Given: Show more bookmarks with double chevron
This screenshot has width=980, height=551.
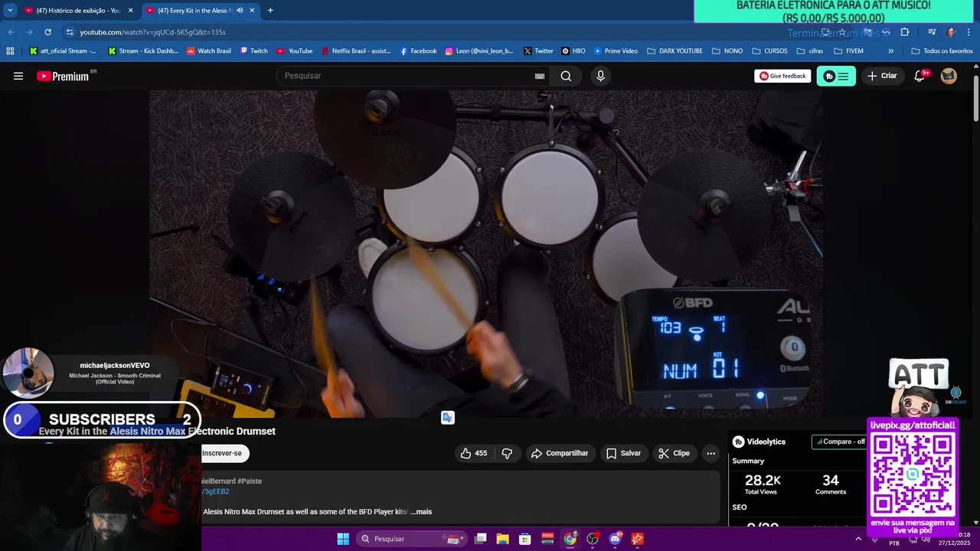Looking at the screenshot, I should (890, 51).
